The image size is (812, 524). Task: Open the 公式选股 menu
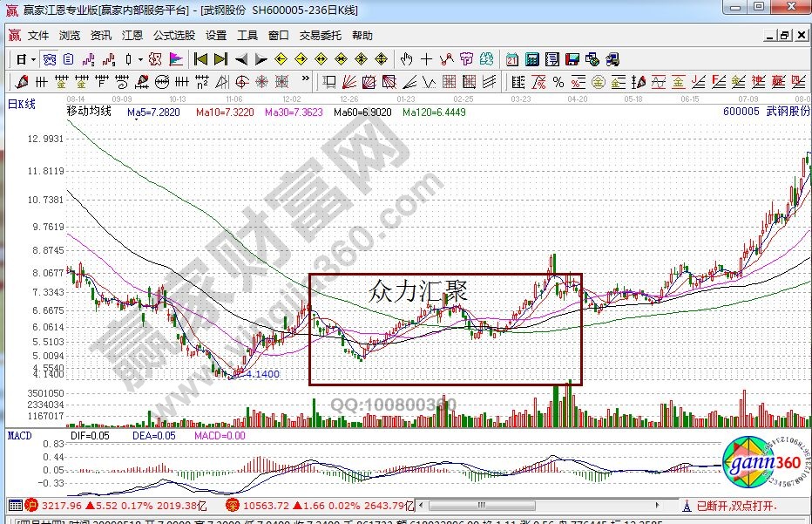coord(174,36)
